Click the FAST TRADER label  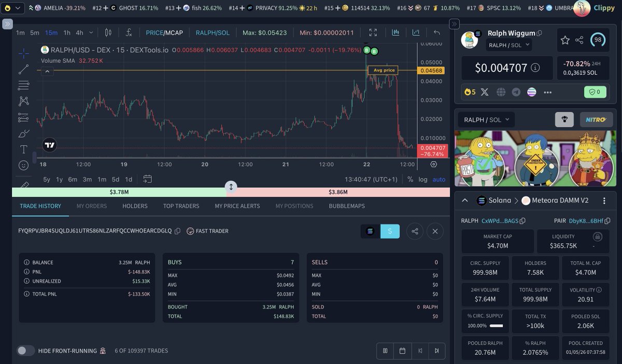pos(211,231)
